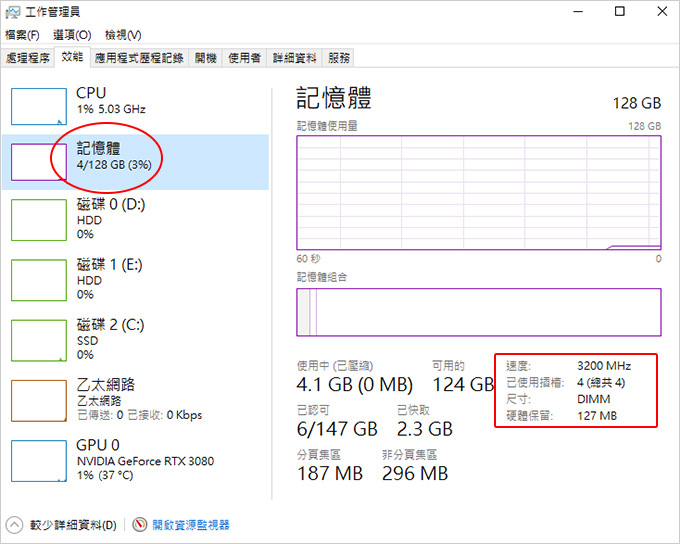Click the resource monitor gauge icon
Image resolution: width=680 pixels, height=544 pixels.
pyautogui.click(x=140, y=525)
